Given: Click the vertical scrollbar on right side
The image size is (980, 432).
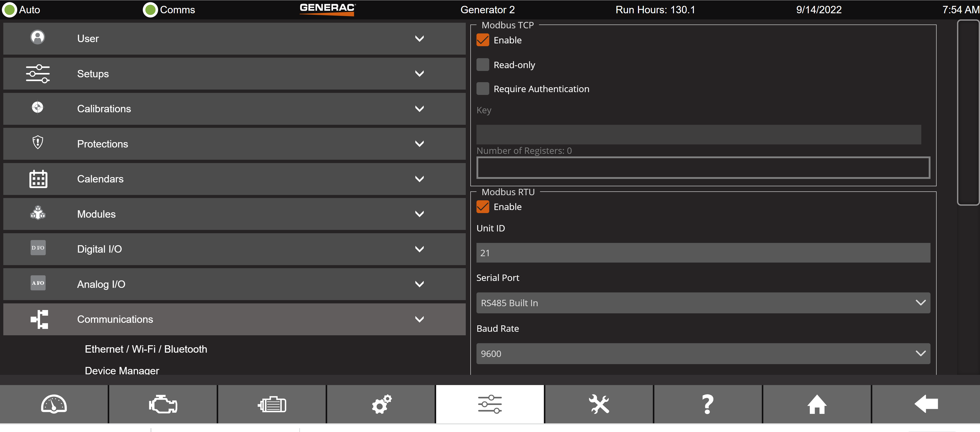Looking at the screenshot, I should [968, 113].
